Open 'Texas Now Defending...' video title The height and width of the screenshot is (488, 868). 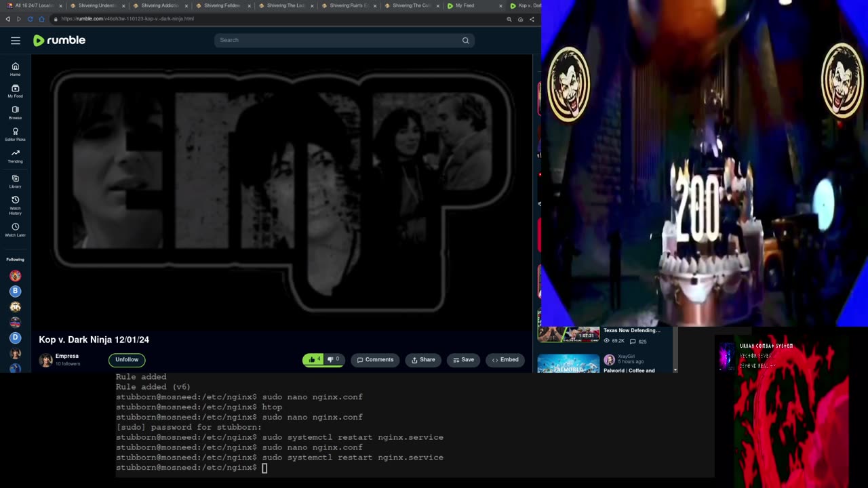pos(631,331)
